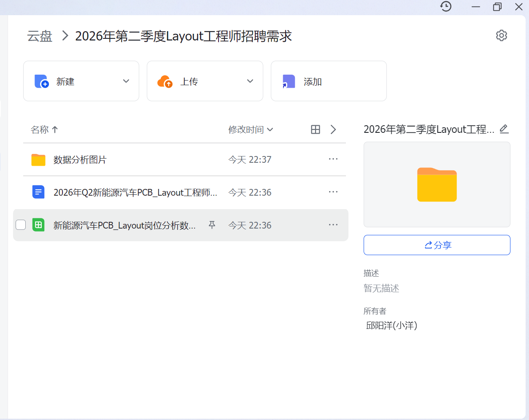Image resolution: width=529 pixels, height=420 pixels.
Task: Click the breadcrumb title 2026年第二季度Layout工程师招聘需求
Action: [184, 36]
